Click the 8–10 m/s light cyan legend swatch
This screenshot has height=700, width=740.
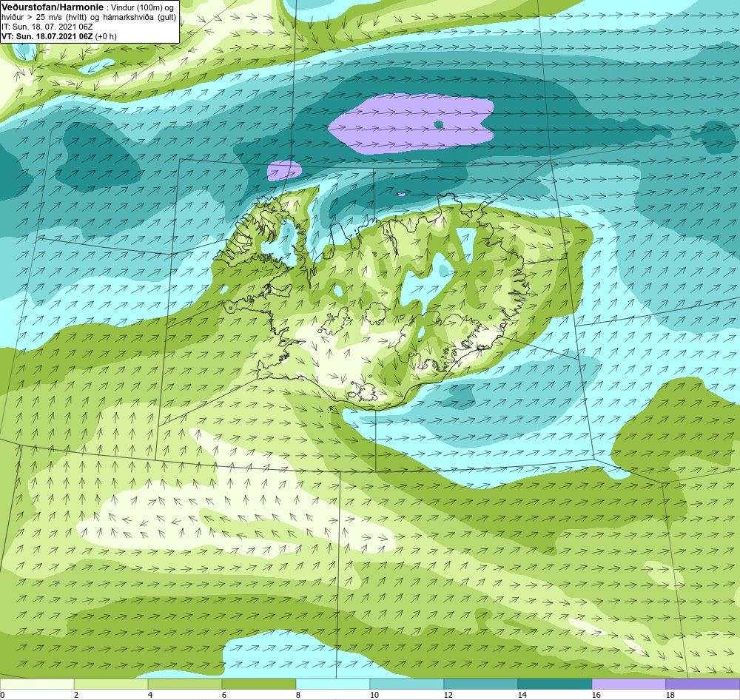click(333, 684)
